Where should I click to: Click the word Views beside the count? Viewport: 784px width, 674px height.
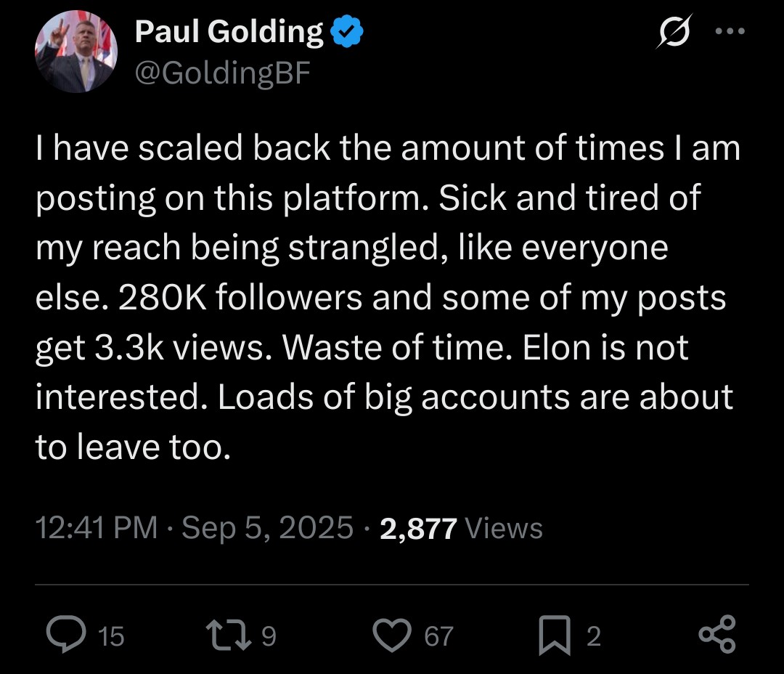click(x=503, y=529)
